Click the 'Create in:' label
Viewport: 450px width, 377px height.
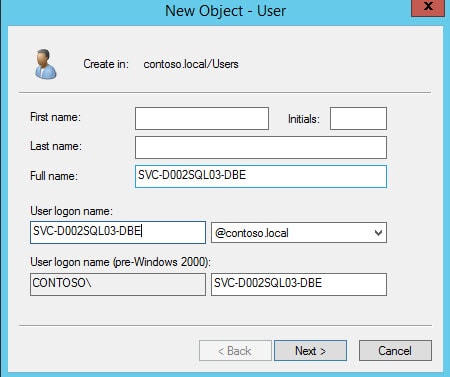tap(106, 64)
